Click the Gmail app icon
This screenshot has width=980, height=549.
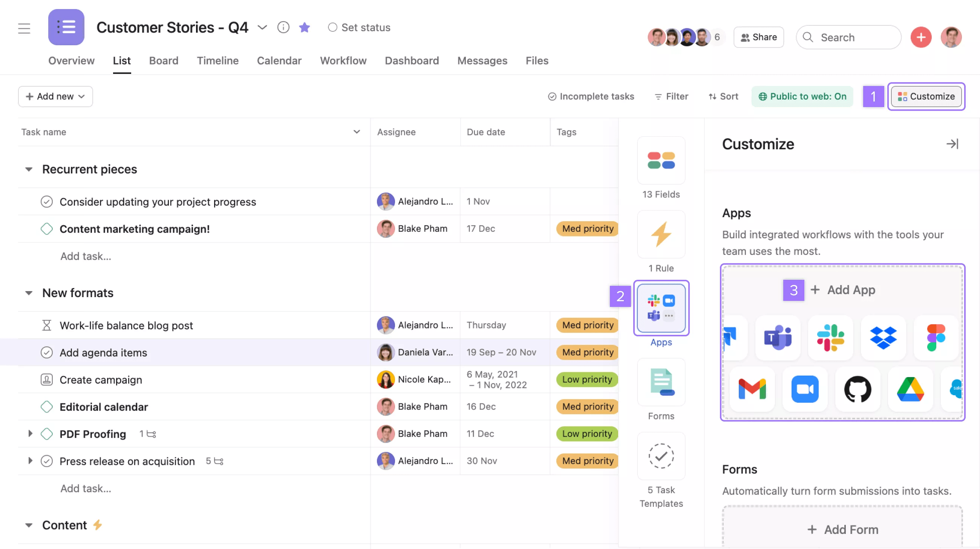click(x=752, y=390)
